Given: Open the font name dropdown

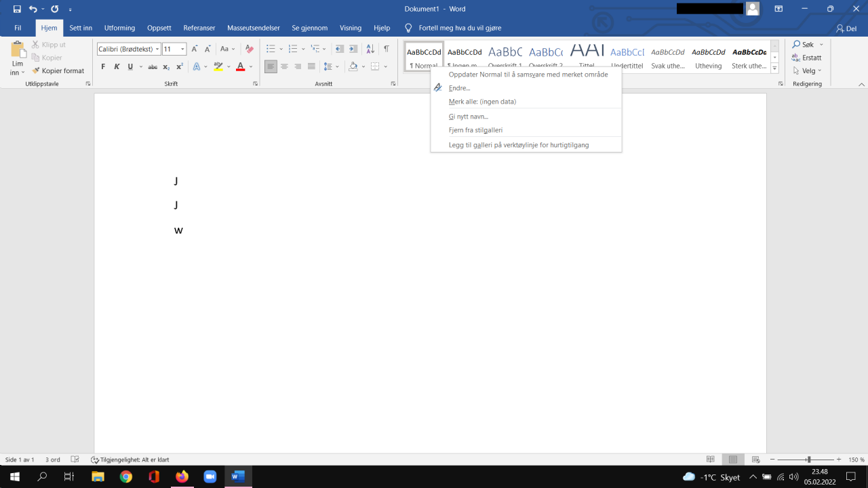Looking at the screenshot, I should coord(157,49).
